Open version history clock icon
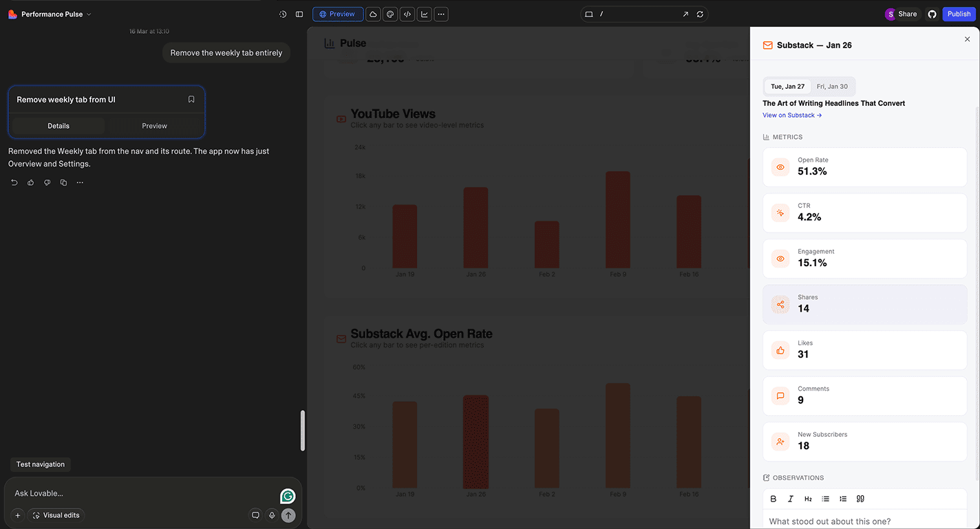980x529 pixels. click(283, 14)
